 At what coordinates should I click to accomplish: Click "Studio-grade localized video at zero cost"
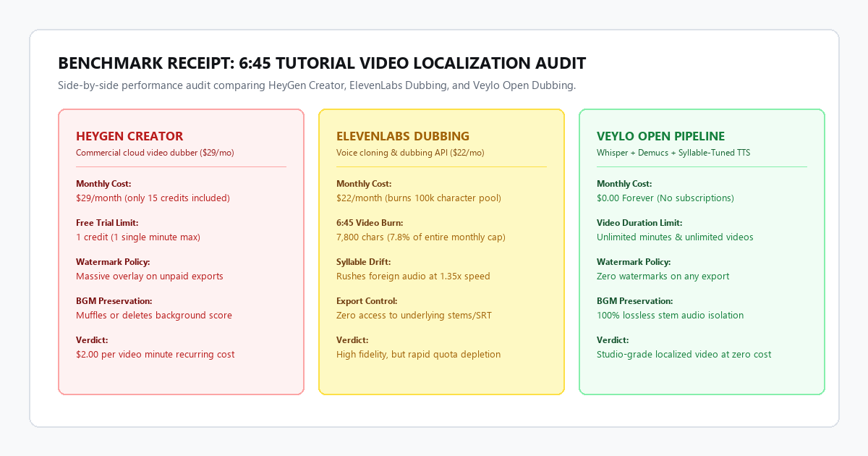[684, 354]
